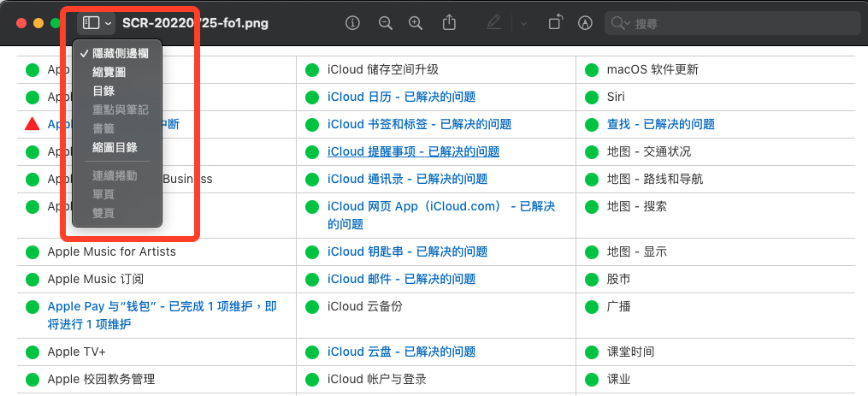Click the sidebar view button in toolbar
This screenshot has width=868, height=396.
click(x=91, y=23)
